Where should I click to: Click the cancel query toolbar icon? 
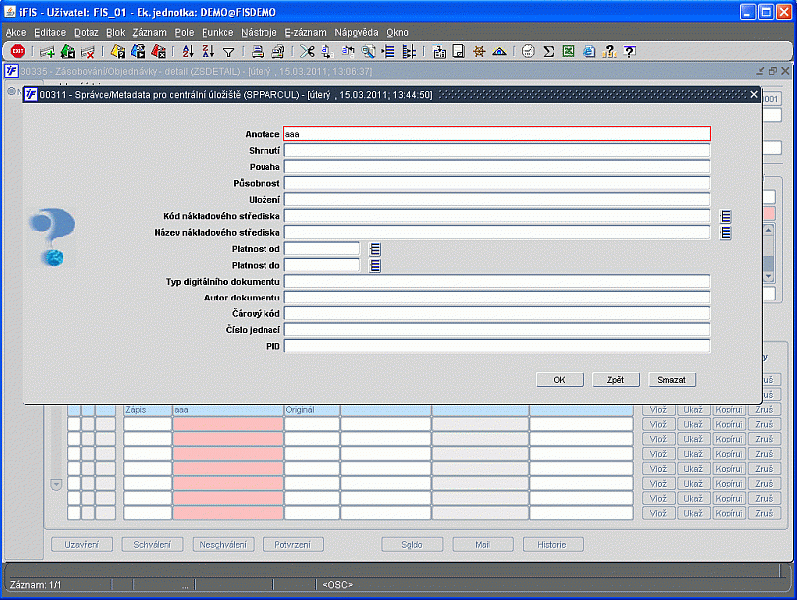pyautogui.click(x=159, y=51)
